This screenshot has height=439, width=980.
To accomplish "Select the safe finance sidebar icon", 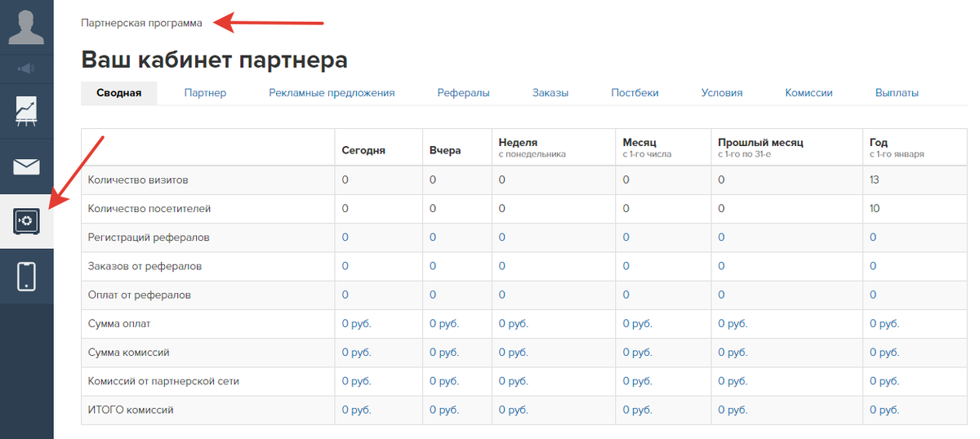I will (26, 221).
